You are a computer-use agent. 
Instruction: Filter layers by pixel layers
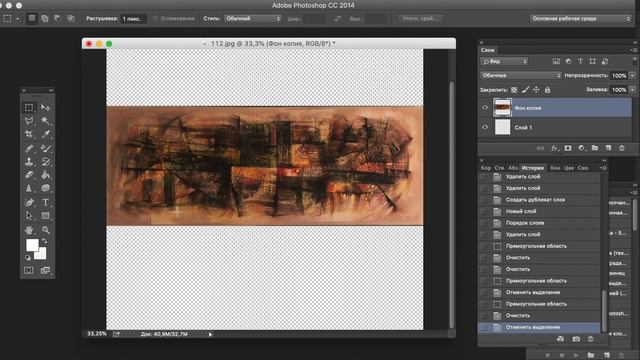pos(556,61)
